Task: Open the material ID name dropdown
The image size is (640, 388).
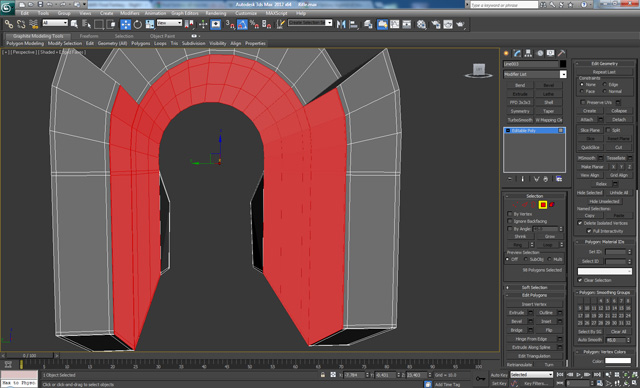Action: pyautogui.click(x=604, y=271)
